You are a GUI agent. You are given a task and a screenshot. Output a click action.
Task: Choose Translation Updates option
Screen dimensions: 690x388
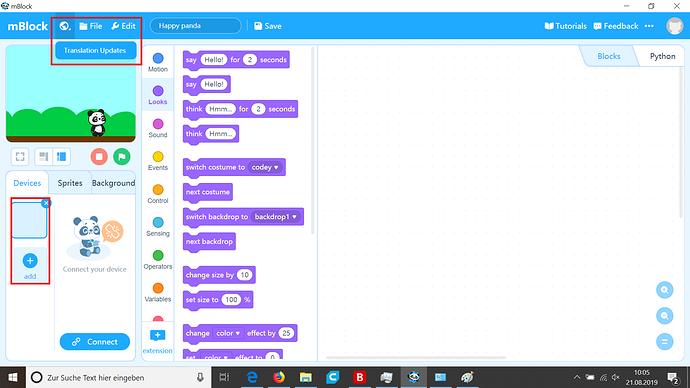[x=95, y=51]
